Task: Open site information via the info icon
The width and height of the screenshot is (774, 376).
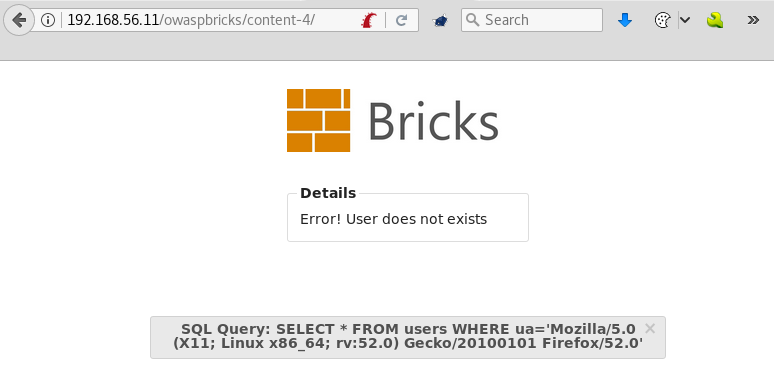Action: coord(48,20)
